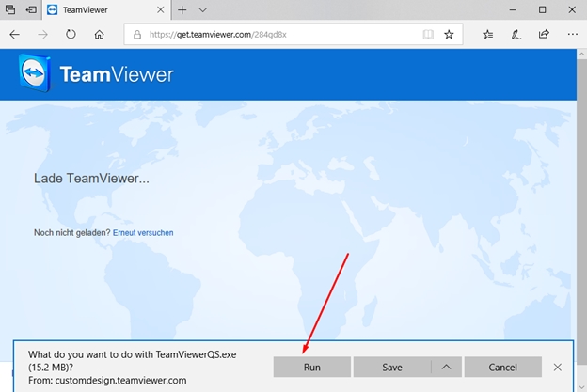Go to the home page
The image size is (587, 392).
coord(99,35)
